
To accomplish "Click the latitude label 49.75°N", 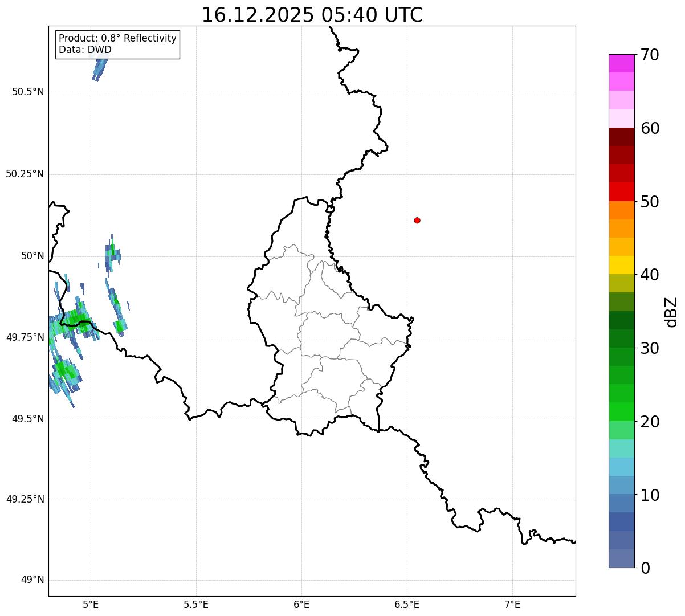I will (x=25, y=337).
